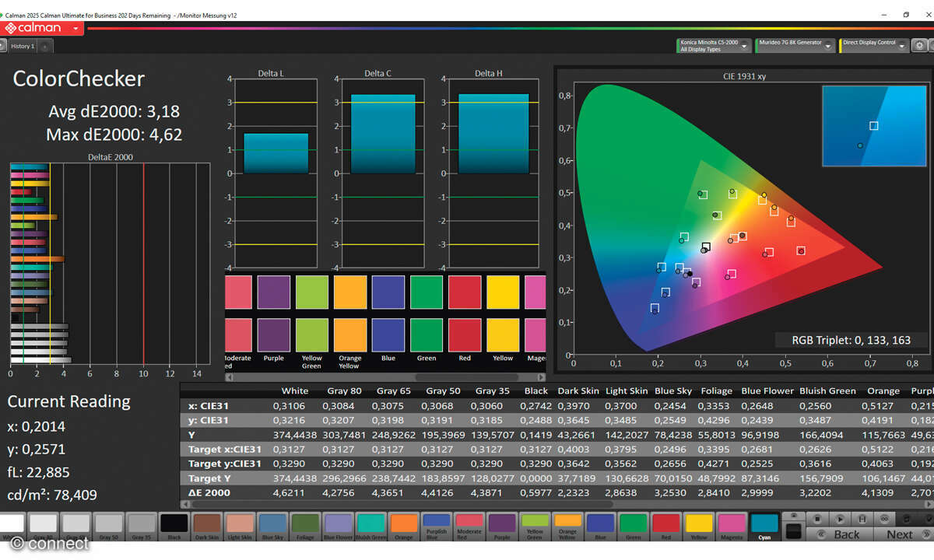Click the Black Y value 0,1419

click(535, 435)
